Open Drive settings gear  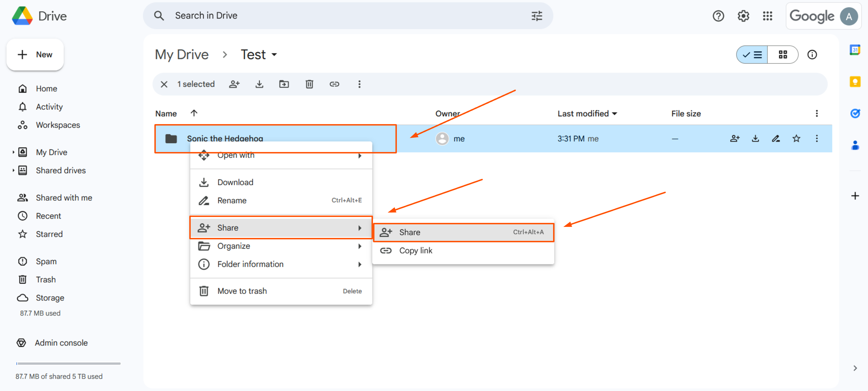point(743,16)
